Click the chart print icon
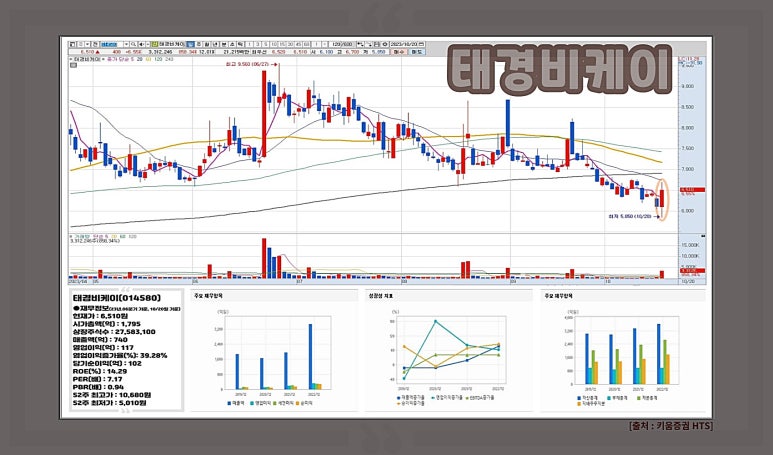Viewport: 773px width, 455px height. 377,44
